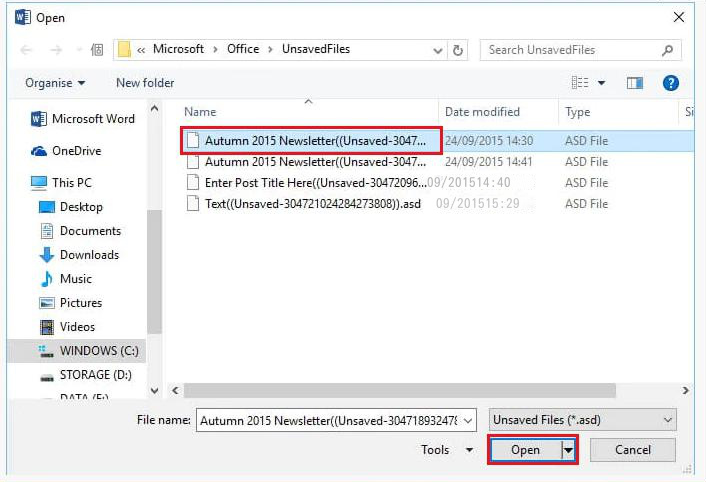This screenshot has width=706, height=482.
Task: Click the horizontal scrollbar left arrow
Action: [x=175, y=391]
